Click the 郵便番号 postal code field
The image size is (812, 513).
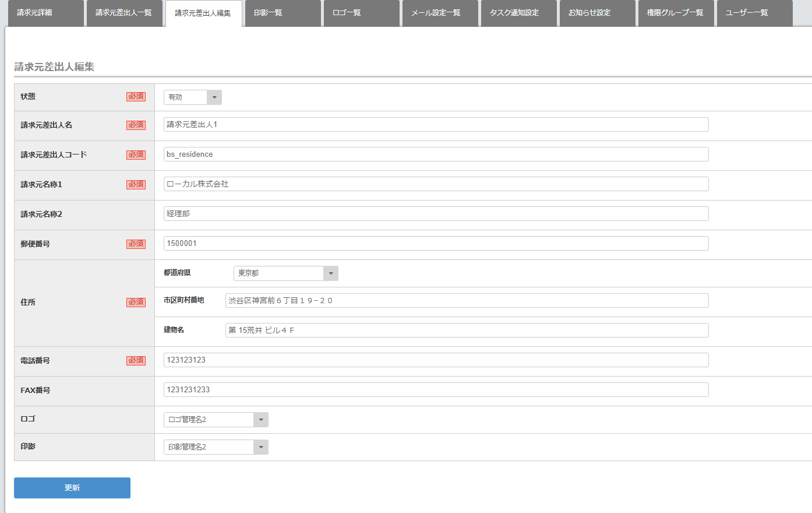point(436,244)
